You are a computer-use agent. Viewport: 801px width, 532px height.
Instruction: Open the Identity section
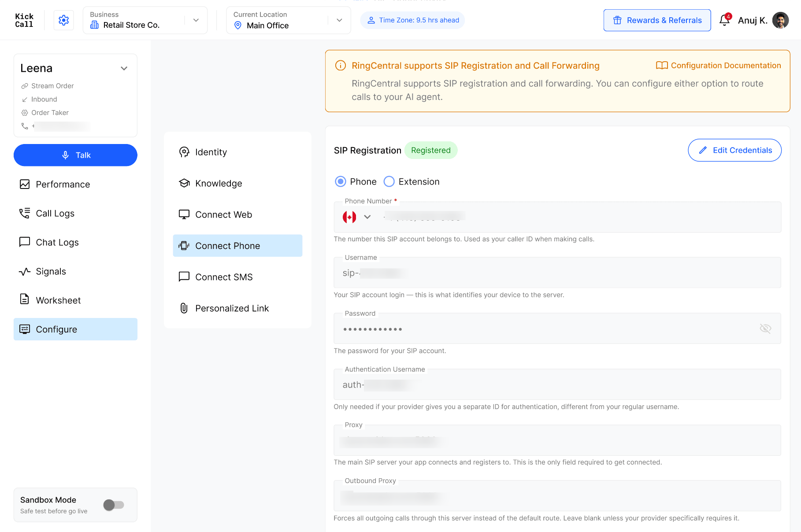pyautogui.click(x=237, y=152)
